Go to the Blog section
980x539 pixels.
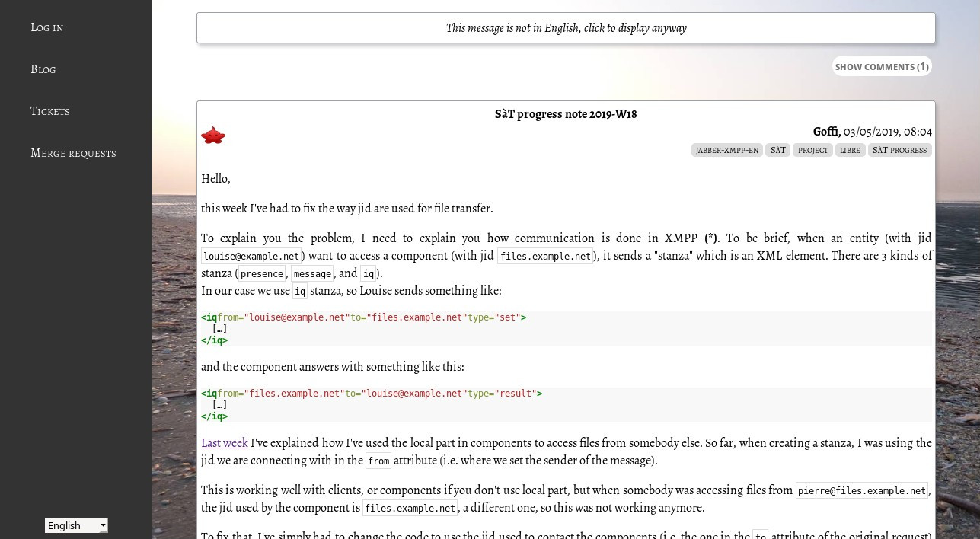point(43,69)
